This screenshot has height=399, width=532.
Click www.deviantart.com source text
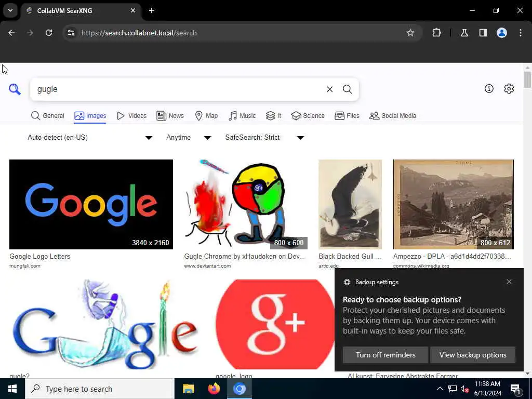(x=207, y=266)
